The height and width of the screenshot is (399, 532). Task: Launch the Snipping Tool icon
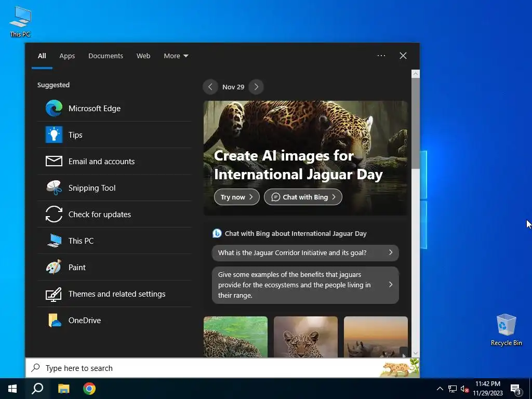(x=54, y=188)
